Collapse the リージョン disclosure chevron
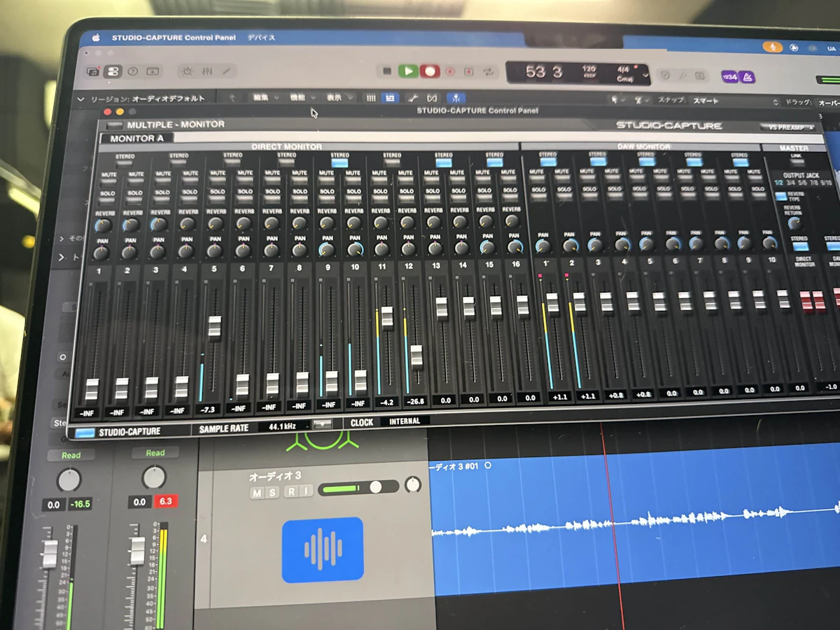The image size is (840, 630). tap(80, 99)
